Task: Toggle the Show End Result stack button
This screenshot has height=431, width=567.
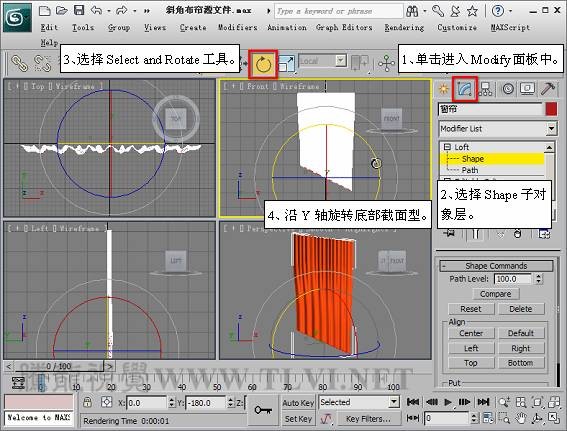Action: pyautogui.click(x=475, y=234)
